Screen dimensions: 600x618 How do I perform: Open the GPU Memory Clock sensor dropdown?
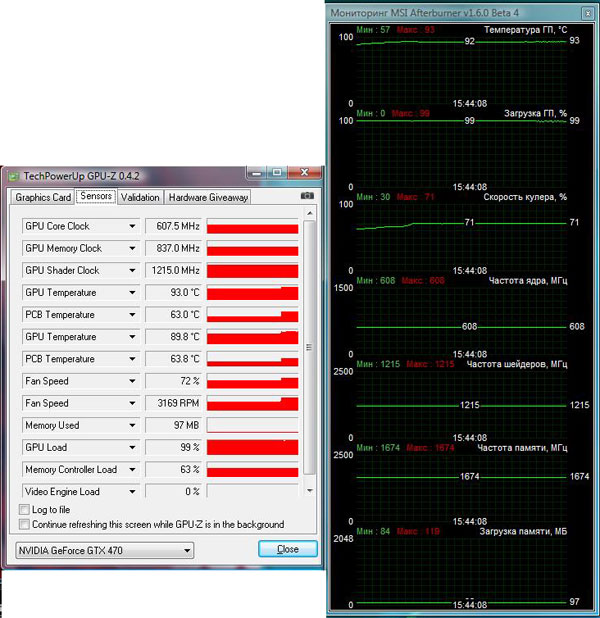132,248
